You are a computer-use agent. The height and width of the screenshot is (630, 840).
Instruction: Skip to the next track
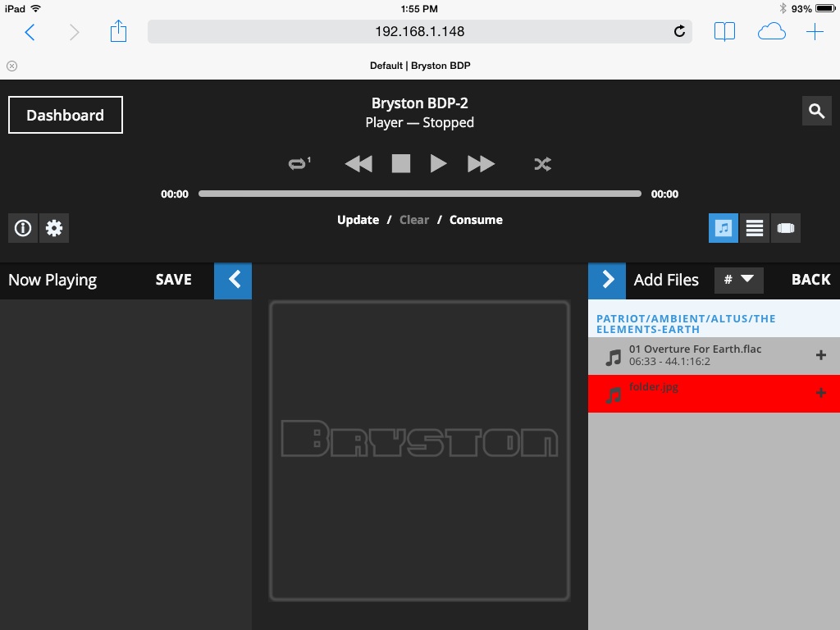(481, 163)
